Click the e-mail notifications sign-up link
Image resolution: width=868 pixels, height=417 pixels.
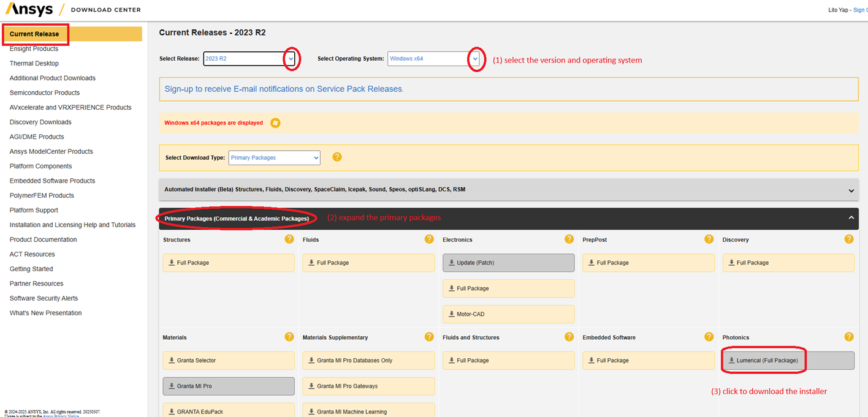tap(284, 89)
